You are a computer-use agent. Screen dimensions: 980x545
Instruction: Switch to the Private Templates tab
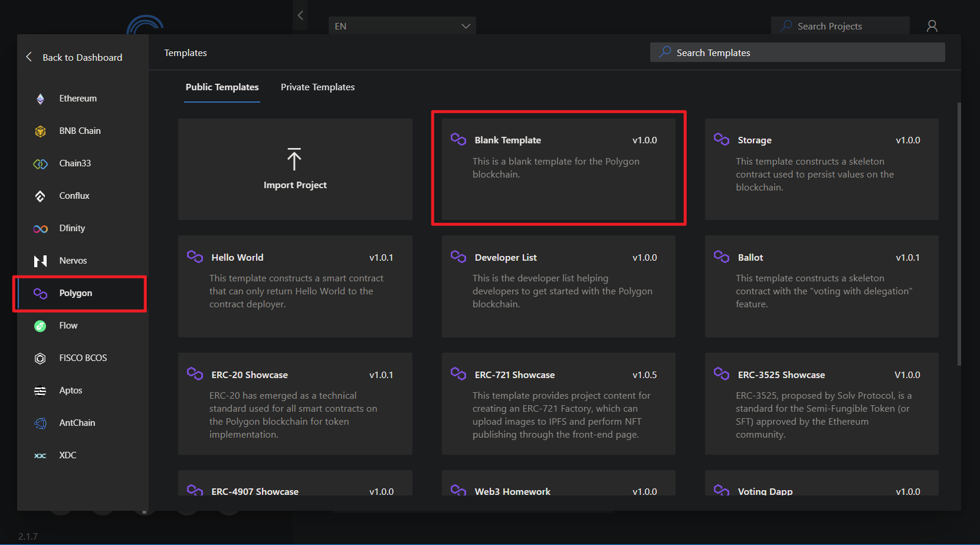tap(317, 87)
